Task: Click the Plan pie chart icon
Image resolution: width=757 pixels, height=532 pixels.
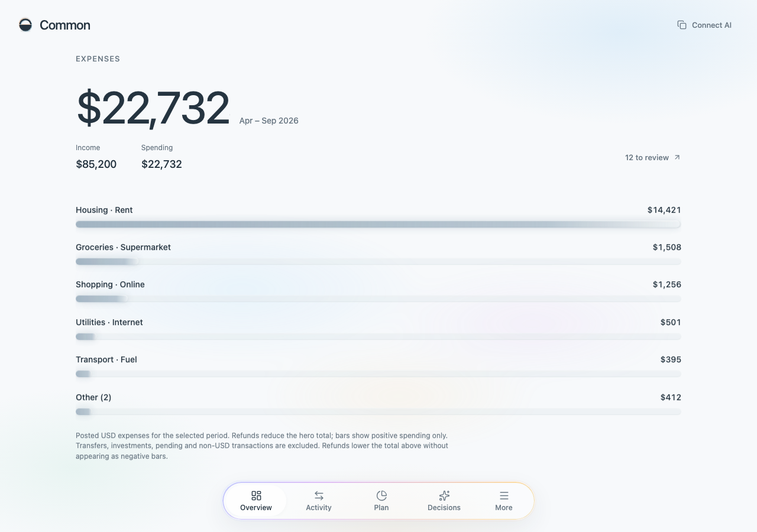Action: click(x=381, y=495)
